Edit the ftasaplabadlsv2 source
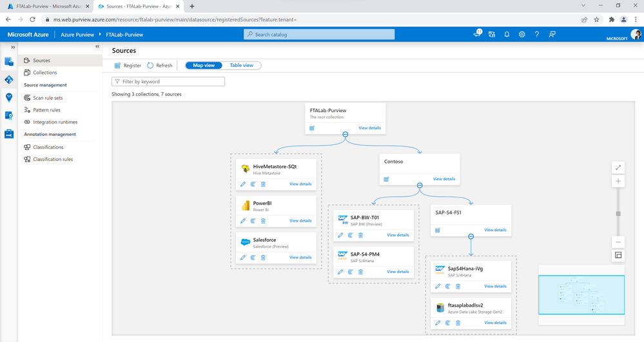The image size is (644, 342). coord(438,323)
